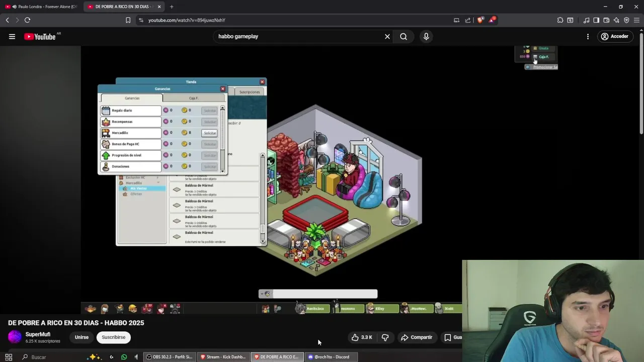644x362 pixels.
Task: Go back in browser history
Action: point(7,20)
